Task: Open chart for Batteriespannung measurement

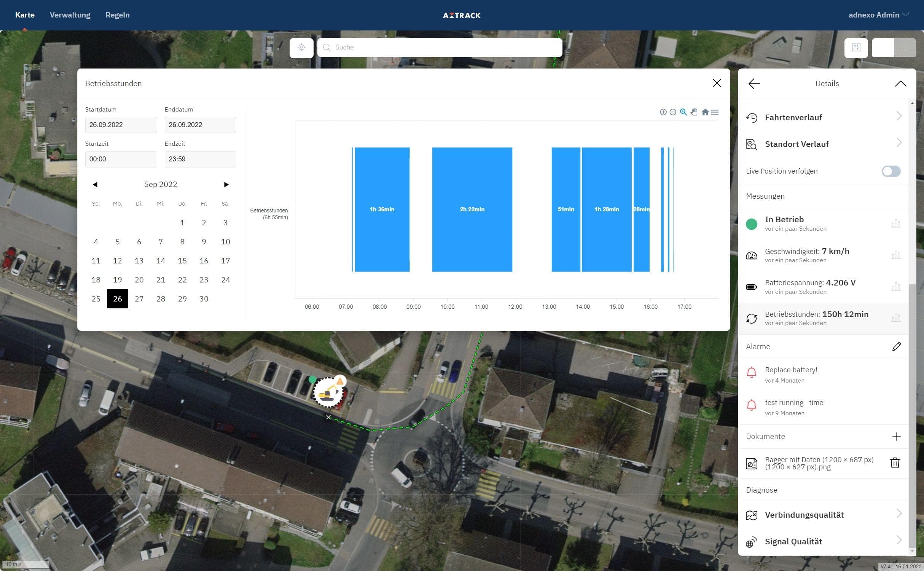Action: [x=896, y=287]
